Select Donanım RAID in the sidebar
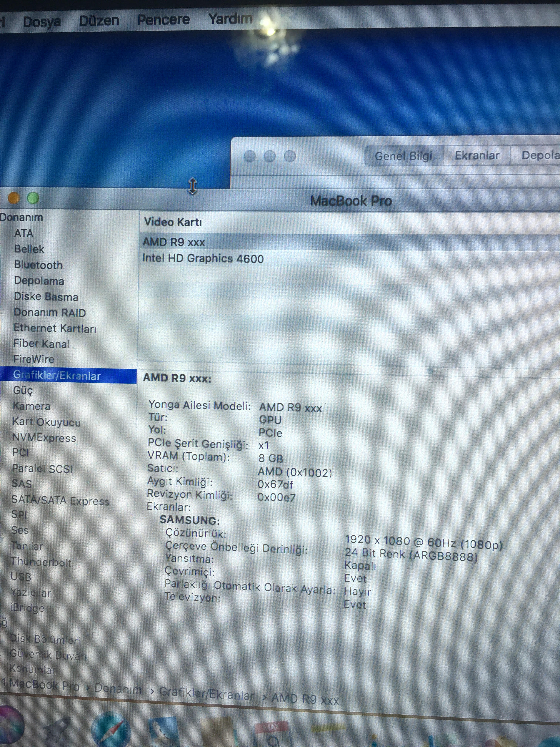 click(50, 312)
